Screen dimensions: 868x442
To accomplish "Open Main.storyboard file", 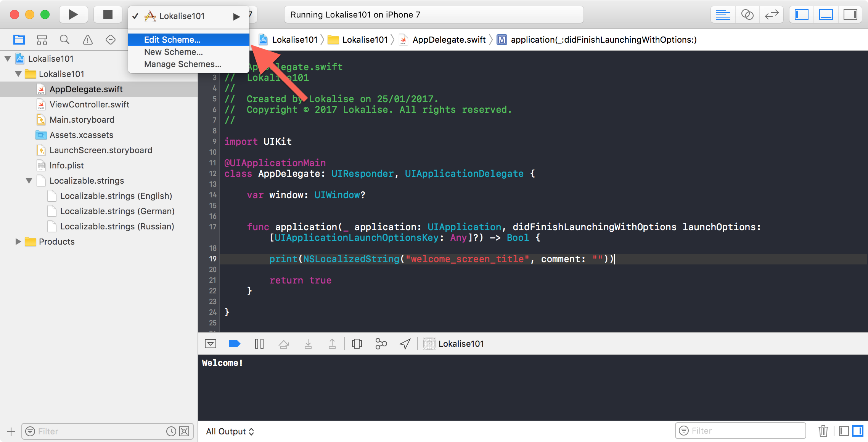I will click(99, 120).
